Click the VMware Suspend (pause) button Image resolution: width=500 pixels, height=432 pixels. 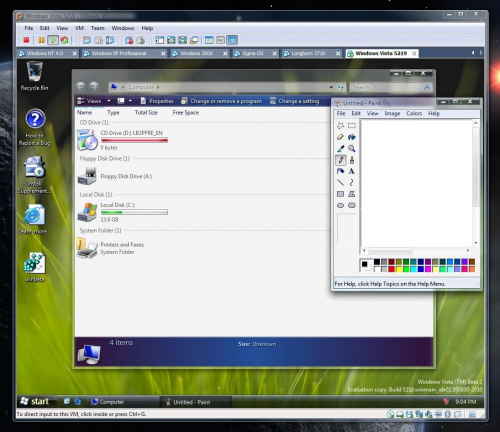click(41, 40)
